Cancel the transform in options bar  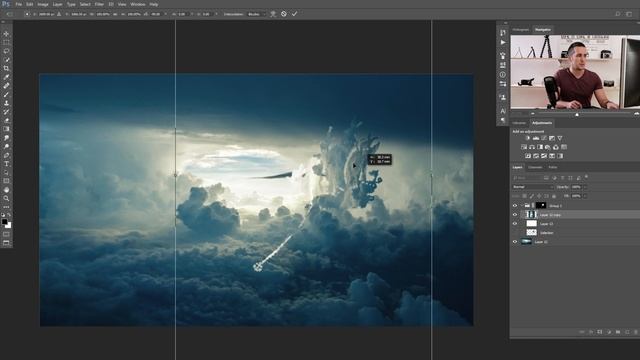coord(284,14)
